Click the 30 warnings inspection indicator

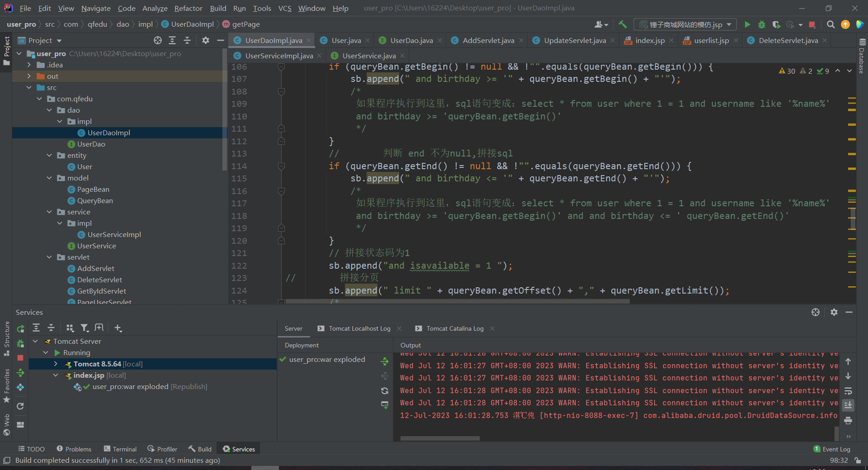pyautogui.click(x=787, y=71)
